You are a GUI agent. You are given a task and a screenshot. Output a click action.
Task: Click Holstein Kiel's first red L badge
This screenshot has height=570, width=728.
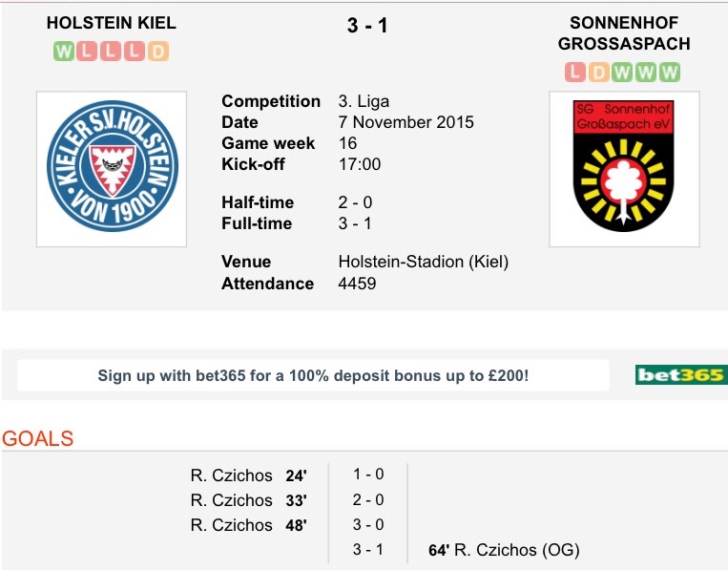87,52
